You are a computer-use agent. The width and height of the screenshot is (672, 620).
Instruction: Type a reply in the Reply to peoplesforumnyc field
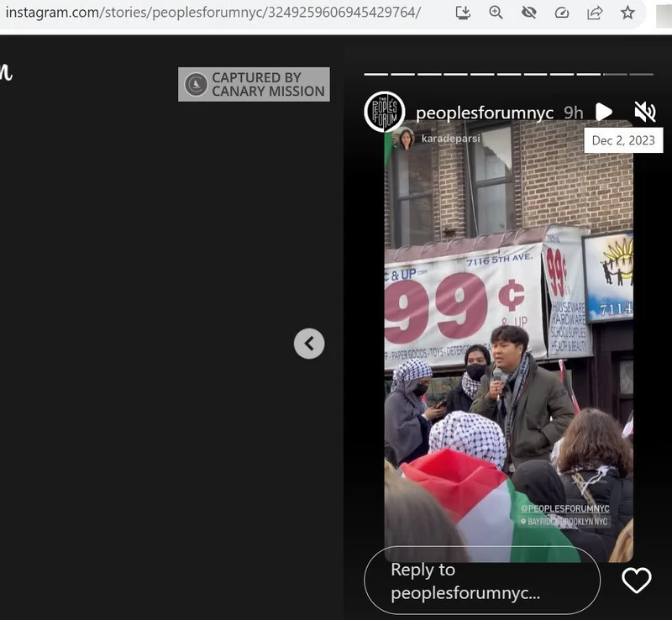pyautogui.click(x=481, y=581)
